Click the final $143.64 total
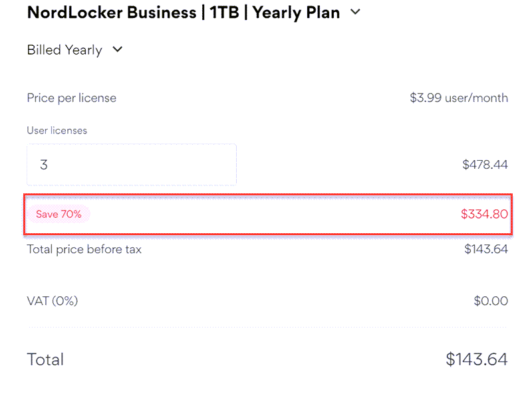532x394 pixels. [477, 359]
